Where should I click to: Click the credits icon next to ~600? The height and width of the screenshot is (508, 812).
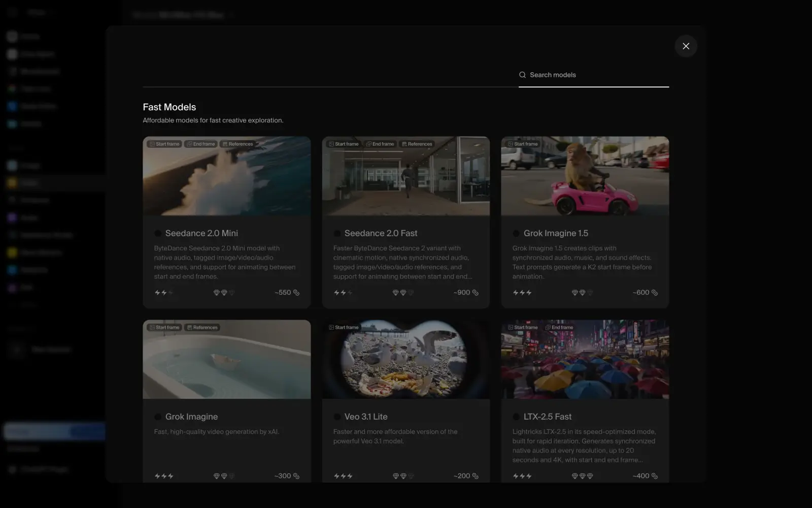(x=655, y=293)
